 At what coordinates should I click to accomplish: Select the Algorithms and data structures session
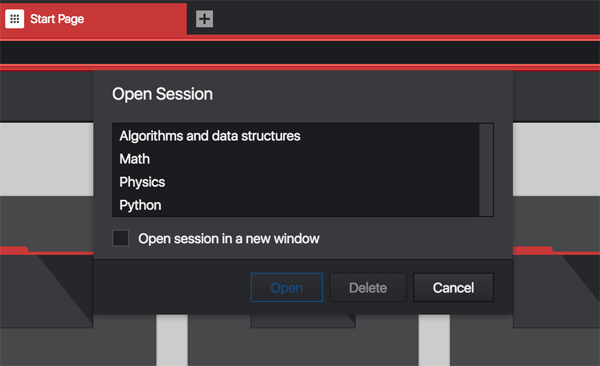pyautogui.click(x=296, y=136)
